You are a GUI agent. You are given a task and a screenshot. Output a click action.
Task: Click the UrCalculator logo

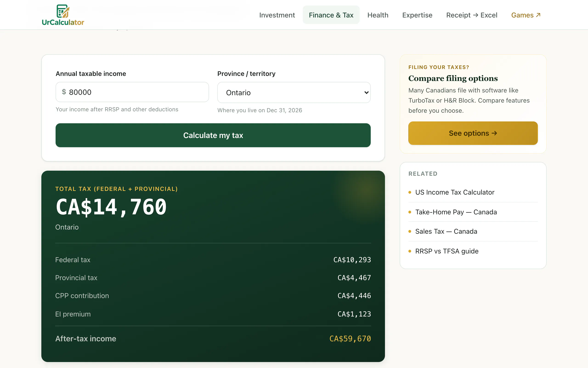[x=63, y=15]
